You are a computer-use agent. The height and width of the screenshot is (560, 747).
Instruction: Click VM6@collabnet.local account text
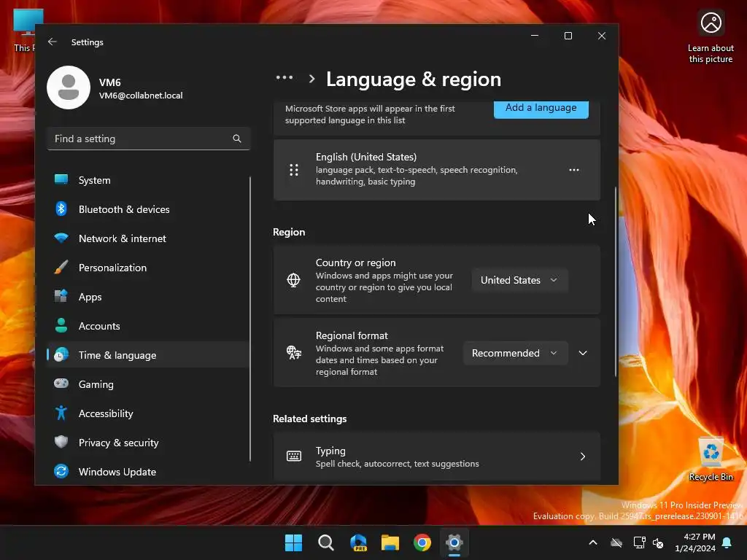pyautogui.click(x=141, y=96)
